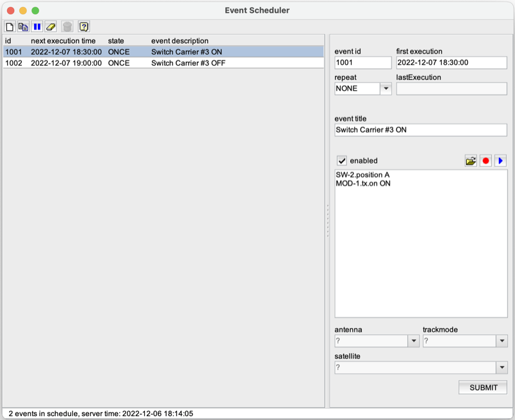515x420 pixels.
Task: Click the event title field
Action: (x=420, y=129)
